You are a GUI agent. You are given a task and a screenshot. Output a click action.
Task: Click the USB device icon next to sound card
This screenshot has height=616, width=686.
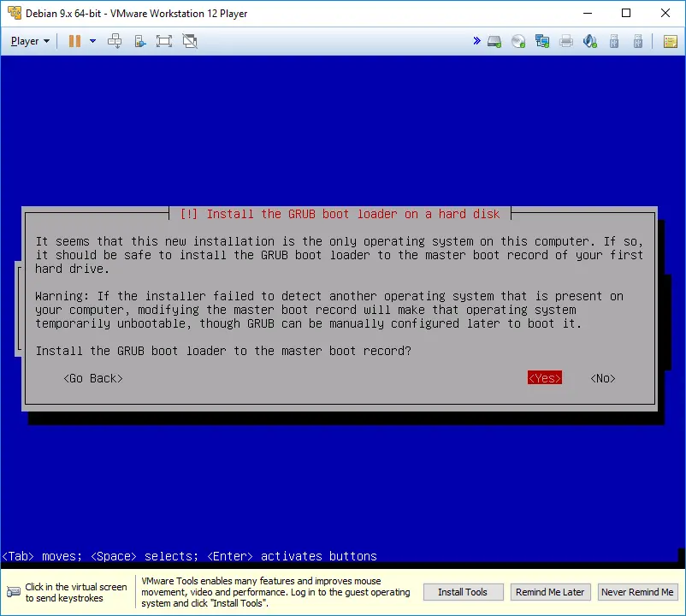pos(614,42)
